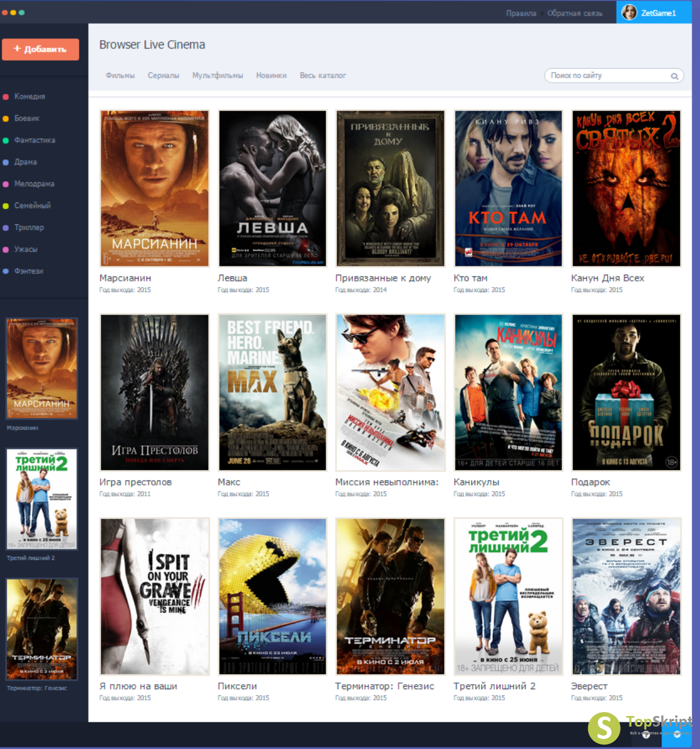Click the search magnifier icon

point(674,76)
